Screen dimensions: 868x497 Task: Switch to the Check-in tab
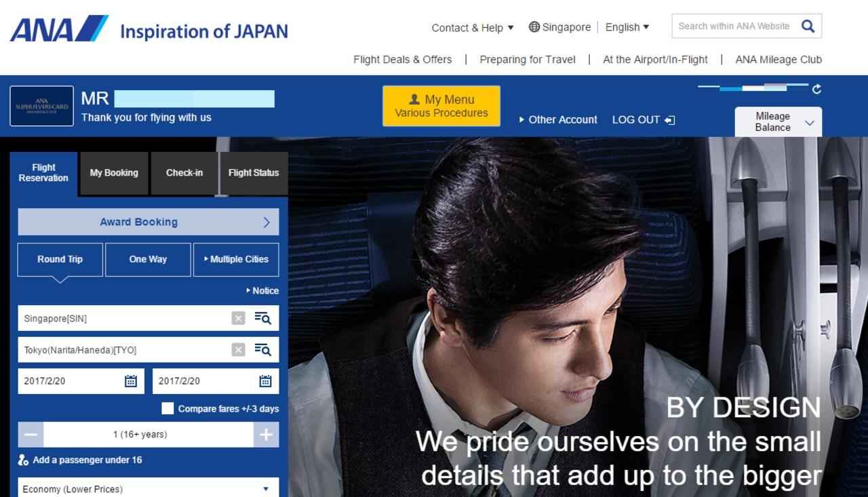click(184, 173)
